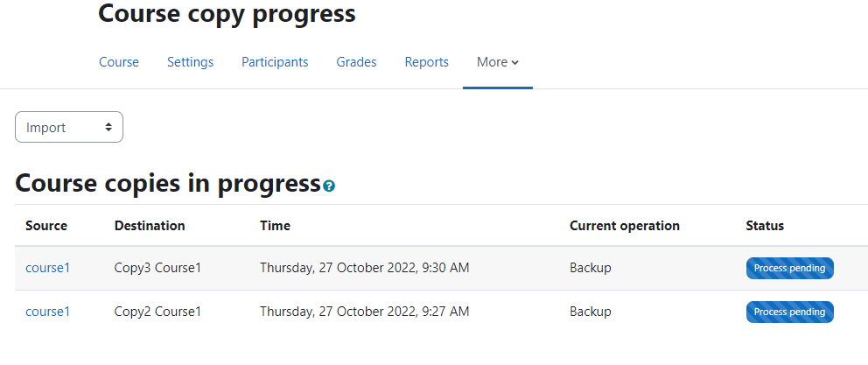This screenshot has height=365, width=868.
Task: Click the Current operation column header
Action: click(x=625, y=226)
